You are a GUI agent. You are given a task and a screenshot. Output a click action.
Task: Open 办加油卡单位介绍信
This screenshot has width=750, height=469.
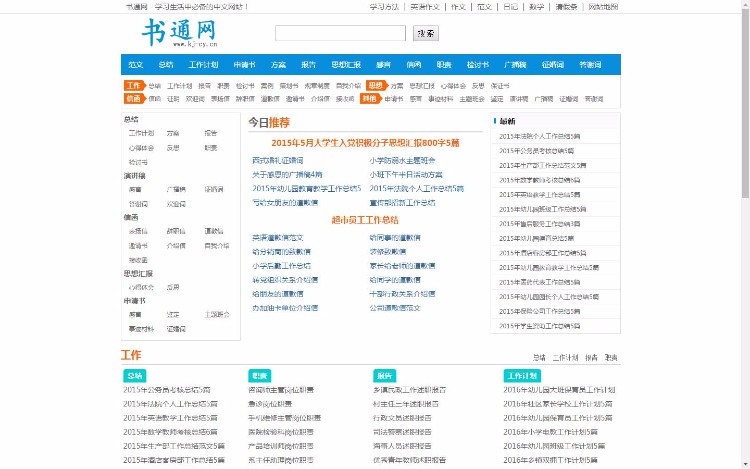point(285,308)
